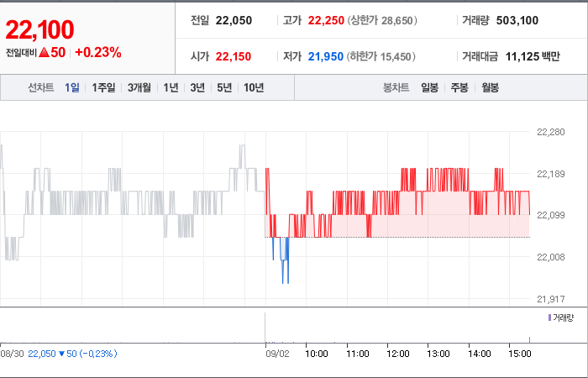Click the 상한가 28,650 text
Viewport: 588px width, 378px height.
[x=382, y=20]
